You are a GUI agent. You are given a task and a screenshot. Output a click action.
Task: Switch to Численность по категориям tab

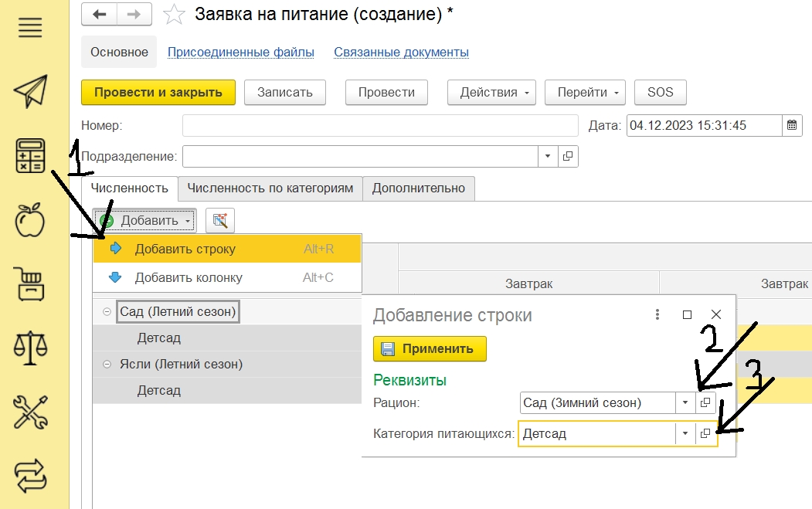(x=270, y=188)
